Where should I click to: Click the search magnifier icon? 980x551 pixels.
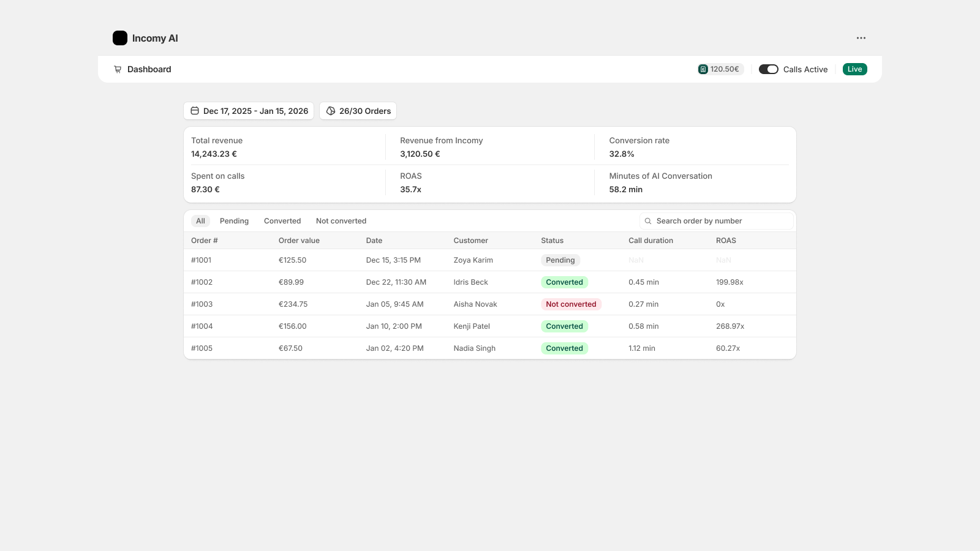648,221
